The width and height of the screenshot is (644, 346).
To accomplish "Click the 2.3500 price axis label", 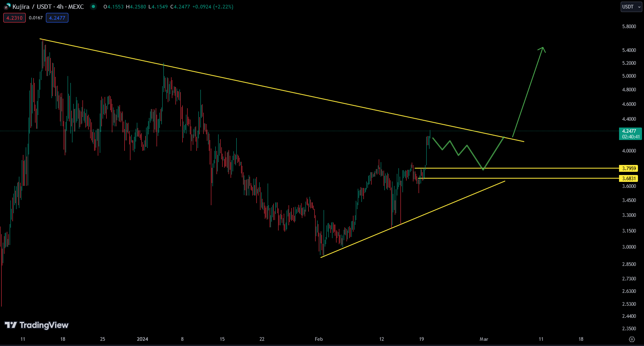I will 629,329.
